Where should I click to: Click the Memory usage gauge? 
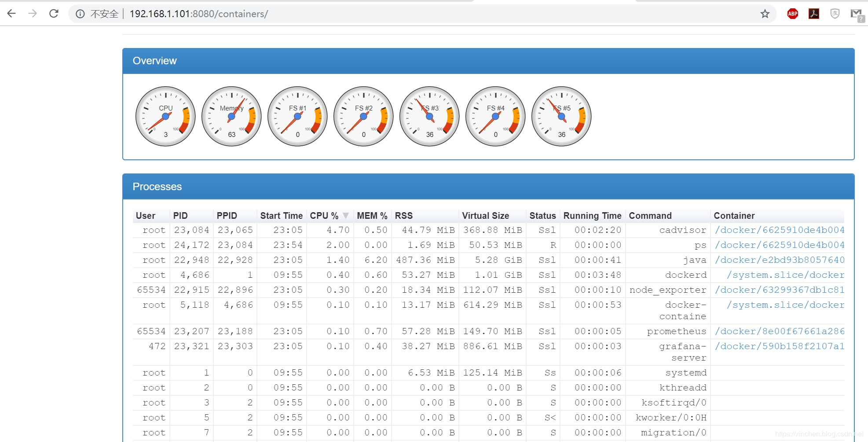point(231,116)
